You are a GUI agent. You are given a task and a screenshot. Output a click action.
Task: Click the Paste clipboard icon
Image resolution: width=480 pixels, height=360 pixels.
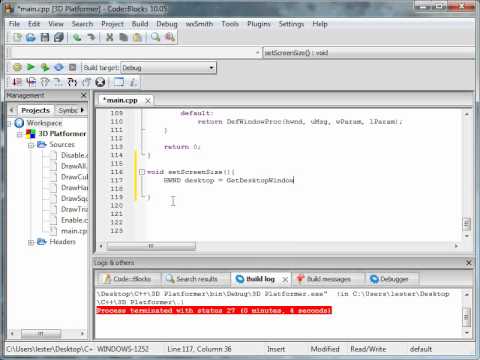pos(137,37)
